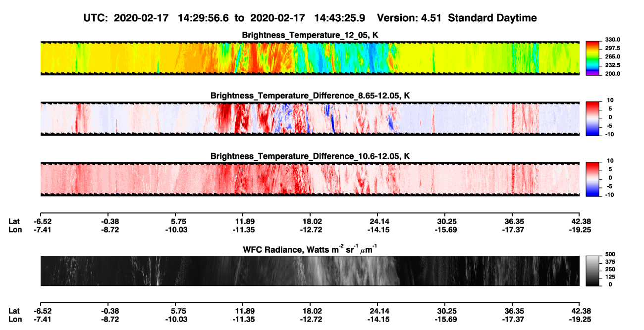This screenshot has height=330, width=644.
Task: Click the 'Lat' label under WFC Radiance panel
Action: click(x=14, y=311)
